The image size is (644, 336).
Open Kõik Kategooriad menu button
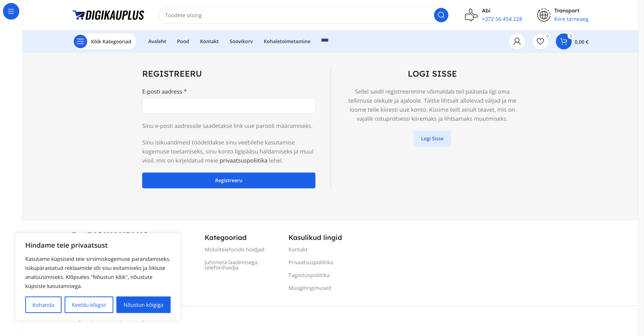(105, 42)
